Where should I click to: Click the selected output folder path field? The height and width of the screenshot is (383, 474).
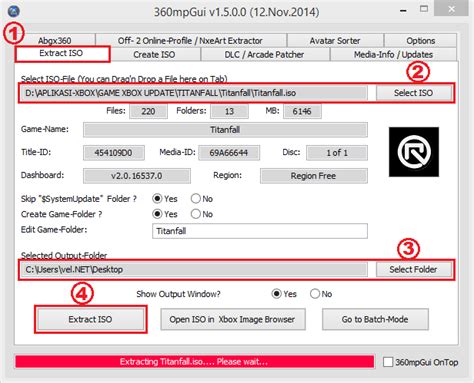click(194, 269)
